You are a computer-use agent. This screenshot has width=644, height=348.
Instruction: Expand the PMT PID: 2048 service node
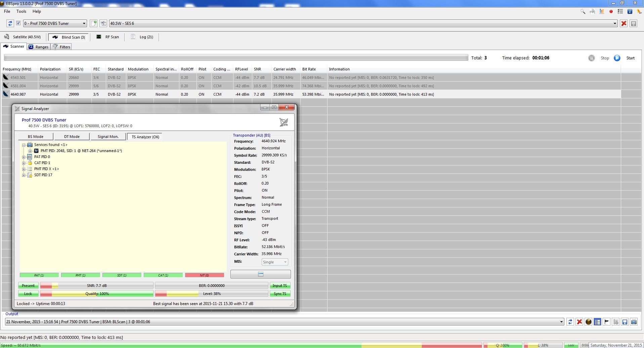(x=30, y=151)
